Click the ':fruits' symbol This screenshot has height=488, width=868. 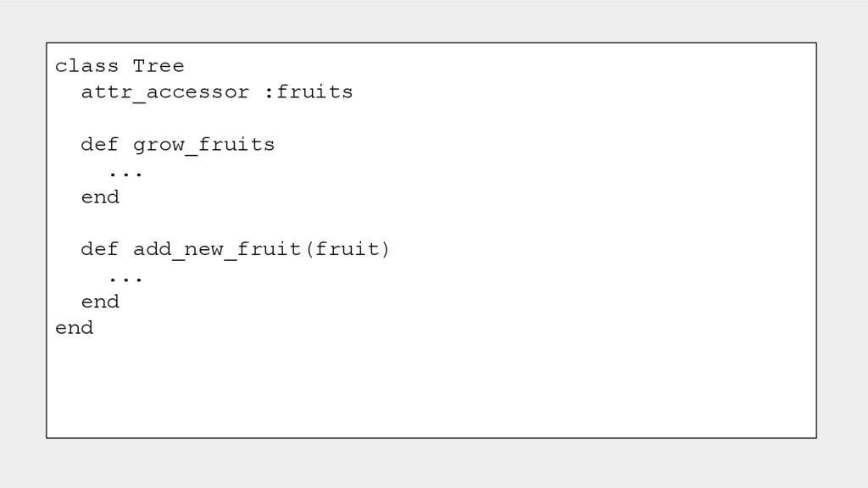point(308,92)
